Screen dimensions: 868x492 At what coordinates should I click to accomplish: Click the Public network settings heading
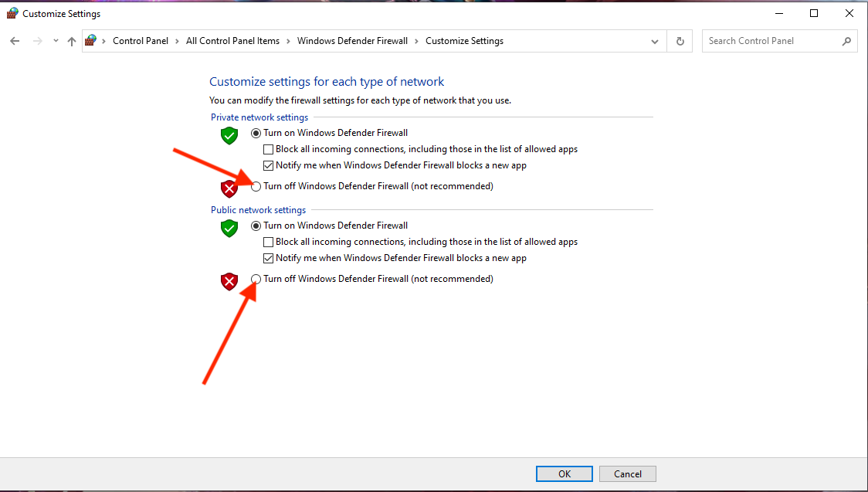(259, 210)
